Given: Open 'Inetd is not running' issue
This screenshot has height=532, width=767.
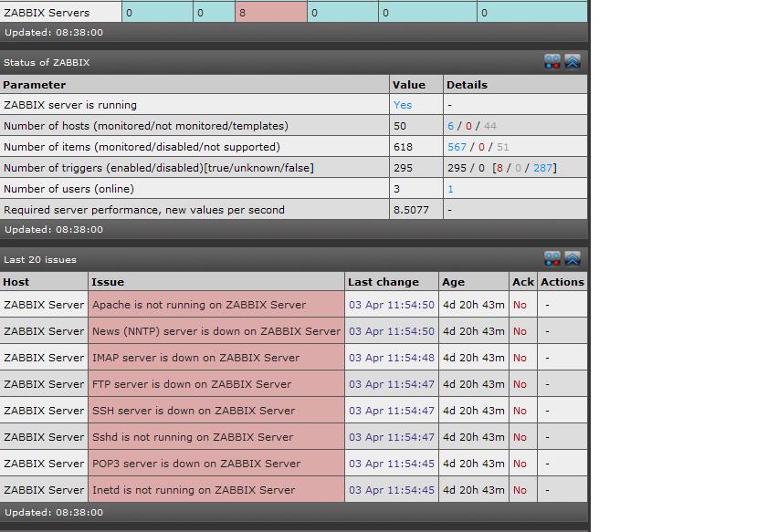Looking at the screenshot, I should click(x=194, y=489).
